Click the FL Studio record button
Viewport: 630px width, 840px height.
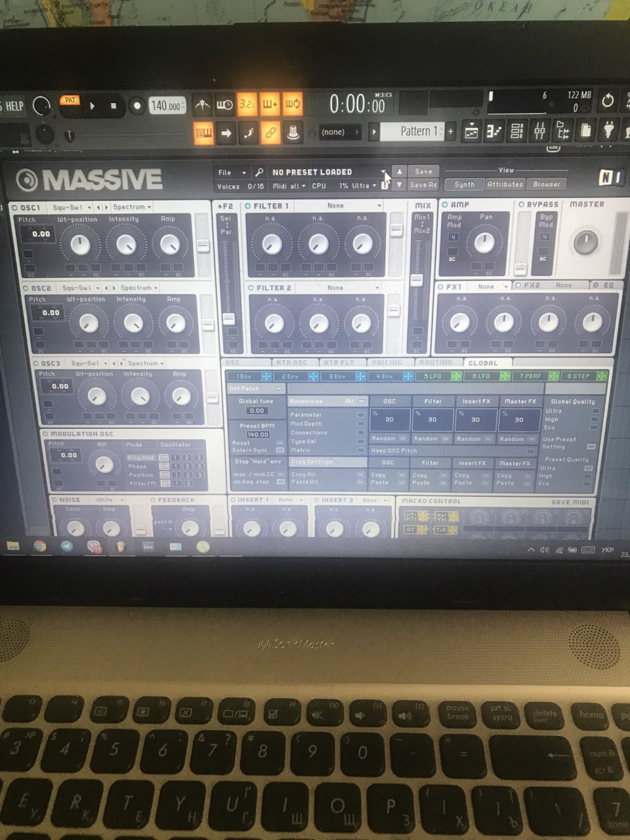(137, 105)
